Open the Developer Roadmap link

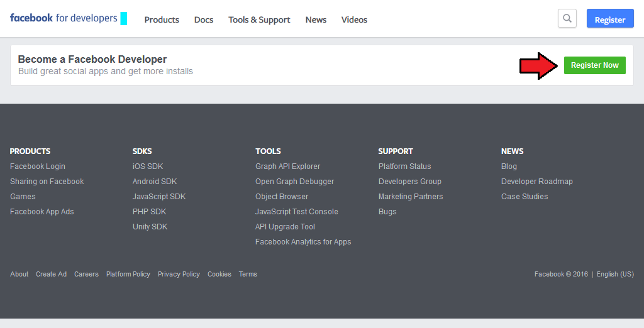[x=537, y=182]
